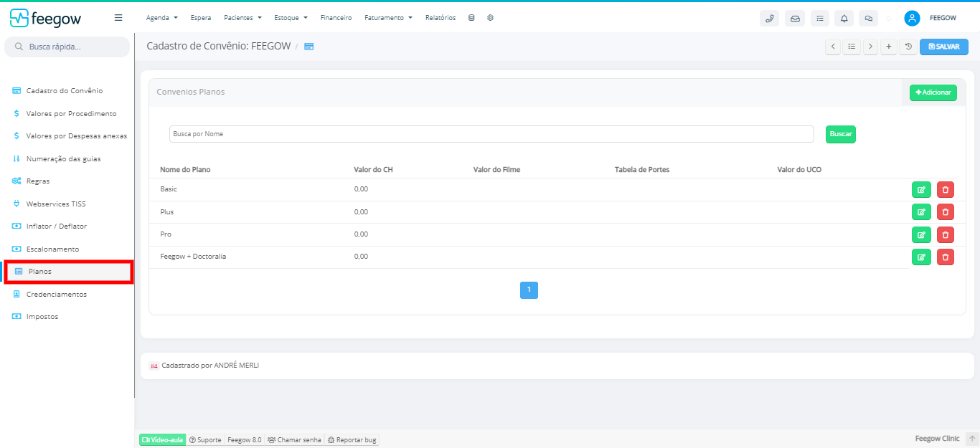Click the Adicionar button
This screenshot has height=448, width=980.
933,92
